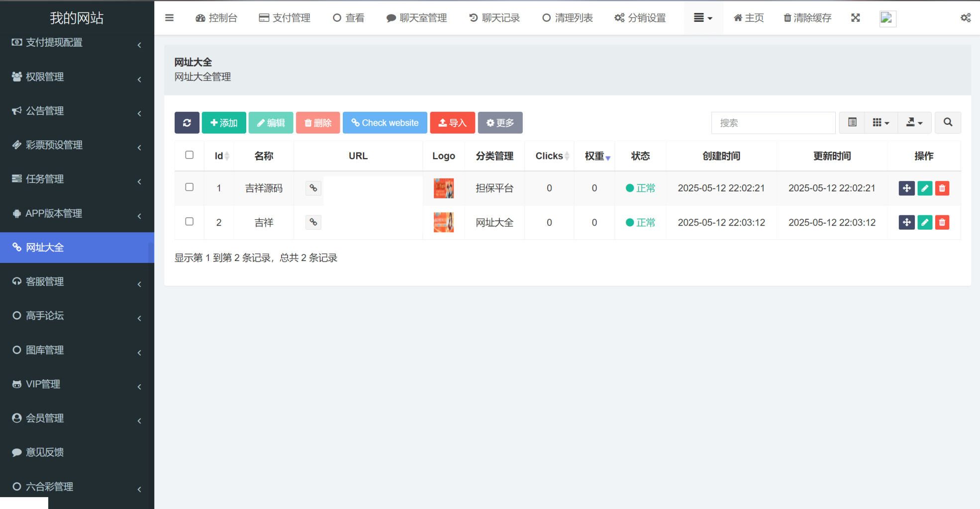The width and height of the screenshot is (980, 509).
Task: Select the checkbox for record Id 1
Action: tap(189, 188)
